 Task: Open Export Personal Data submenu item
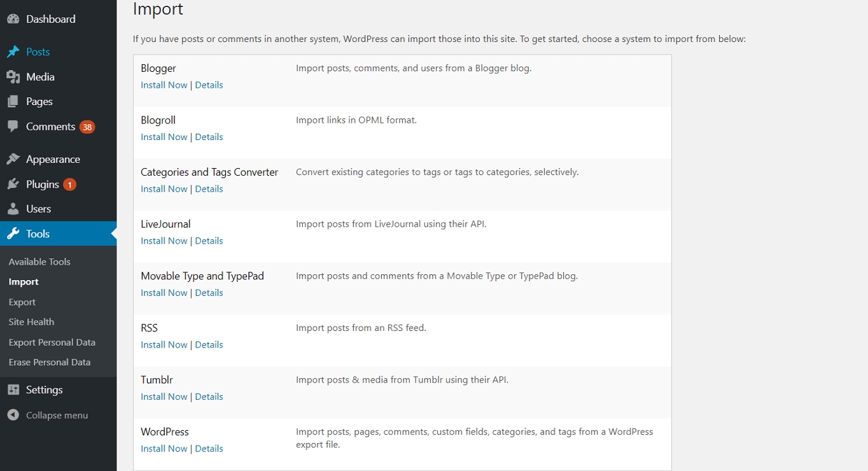click(x=52, y=342)
